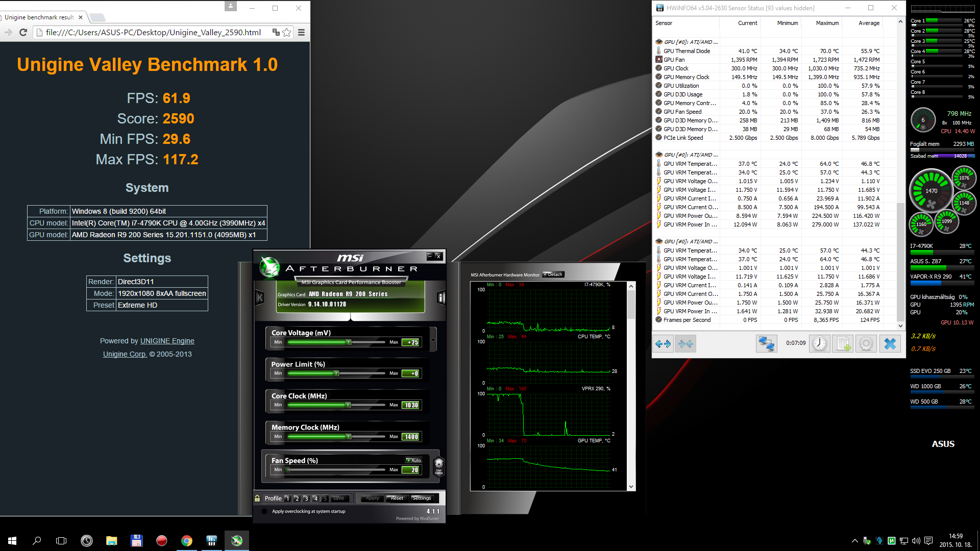Switch to Chrome in taskbar

(187, 541)
